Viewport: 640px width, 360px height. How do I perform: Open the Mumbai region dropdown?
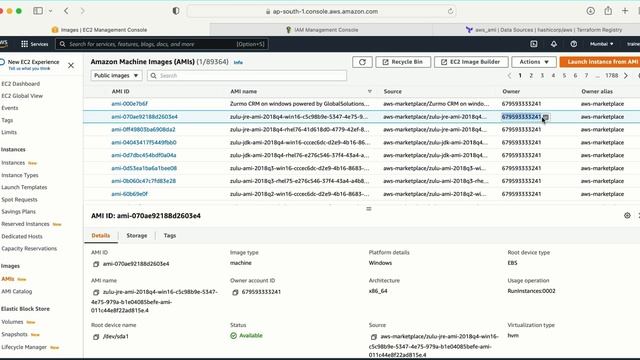[601, 44]
